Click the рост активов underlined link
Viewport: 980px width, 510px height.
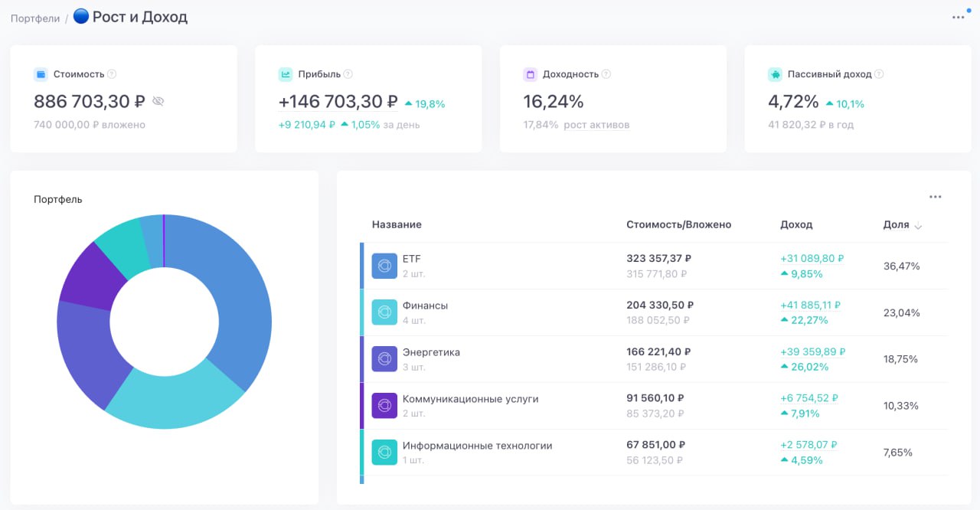(596, 125)
